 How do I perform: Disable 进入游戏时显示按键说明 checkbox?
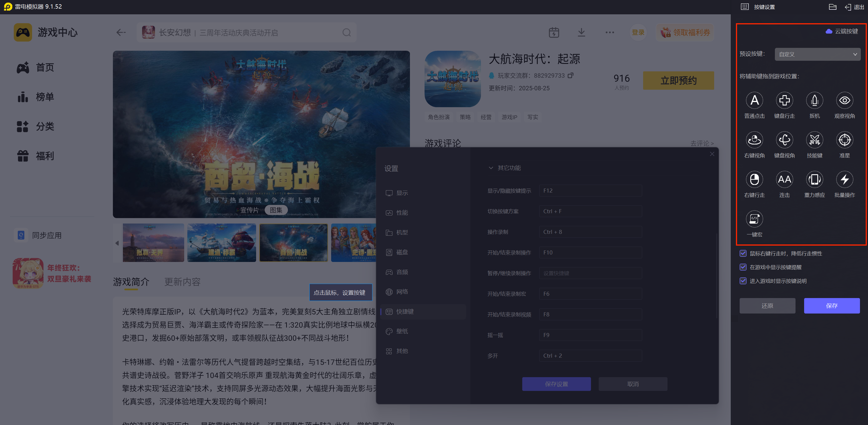pyautogui.click(x=743, y=281)
